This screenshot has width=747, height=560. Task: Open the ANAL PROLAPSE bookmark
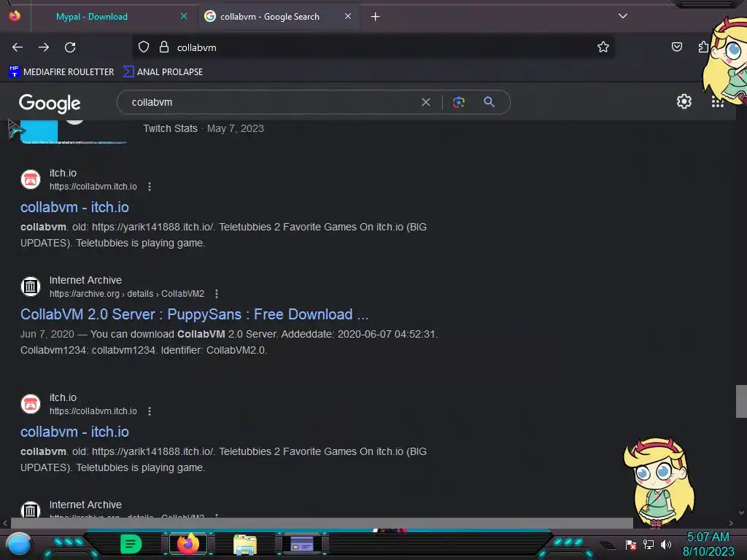click(163, 72)
